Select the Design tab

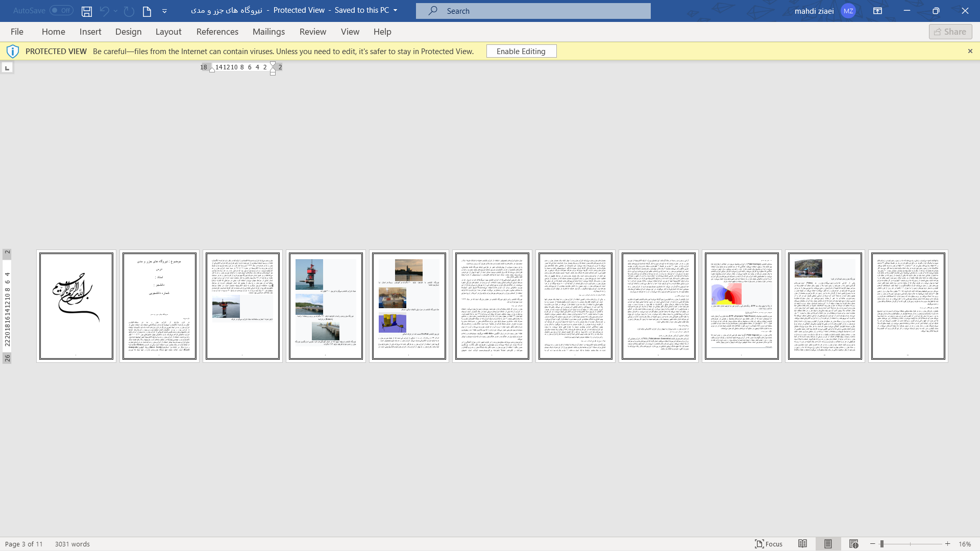click(x=129, y=32)
